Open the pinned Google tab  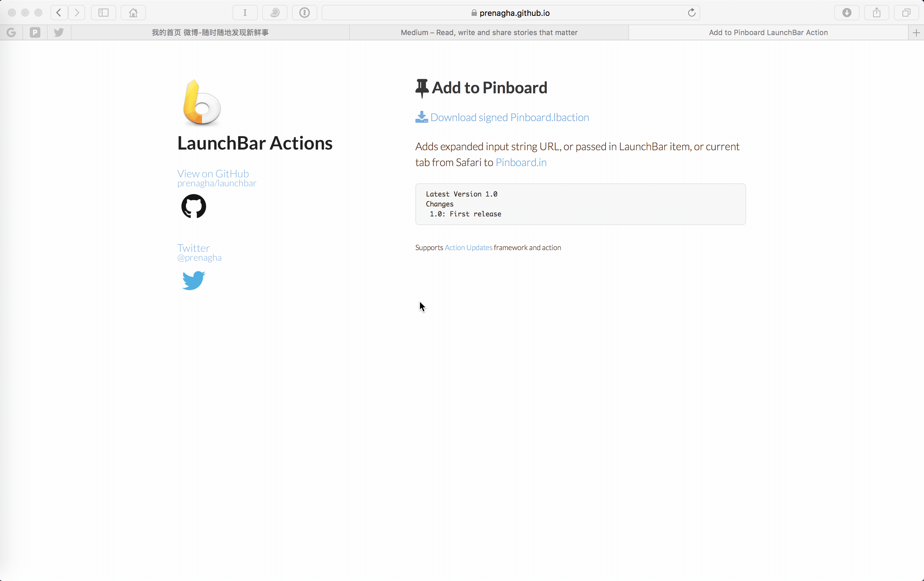click(x=11, y=33)
